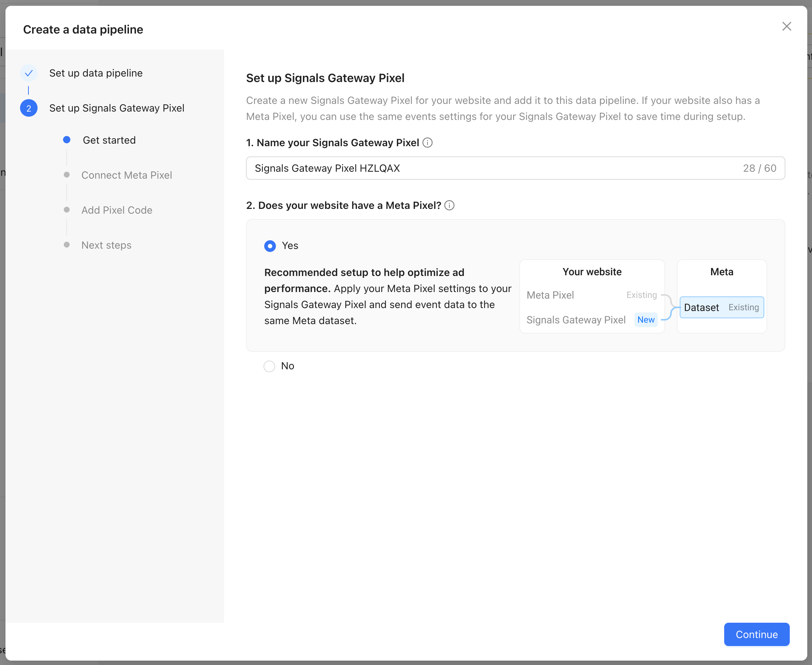
Task: Select the Yes radio button
Action: tap(270, 246)
